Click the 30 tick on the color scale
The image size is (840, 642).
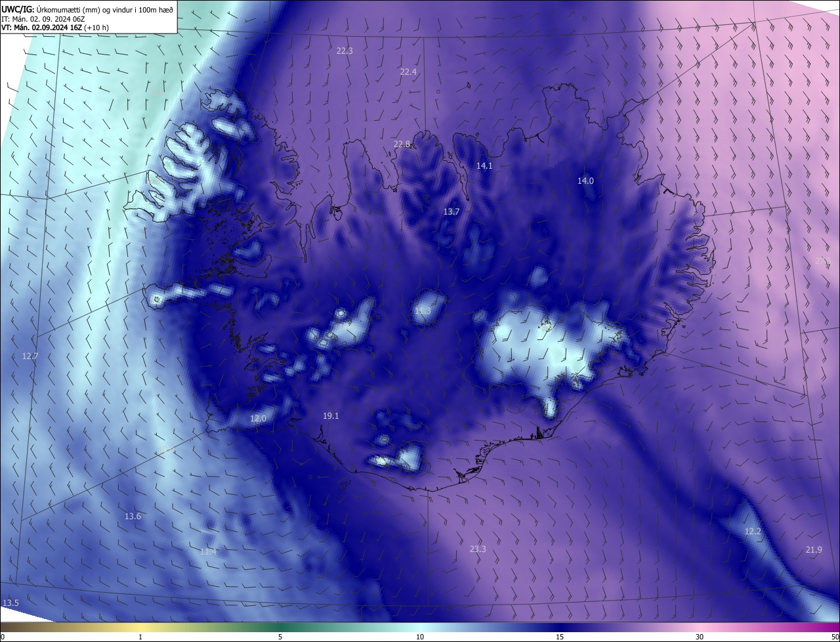700,637
